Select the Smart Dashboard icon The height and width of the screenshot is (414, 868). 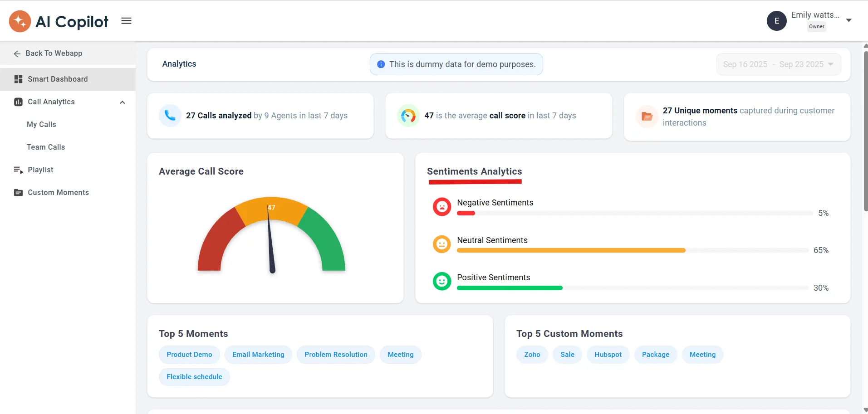pyautogui.click(x=18, y=79)
